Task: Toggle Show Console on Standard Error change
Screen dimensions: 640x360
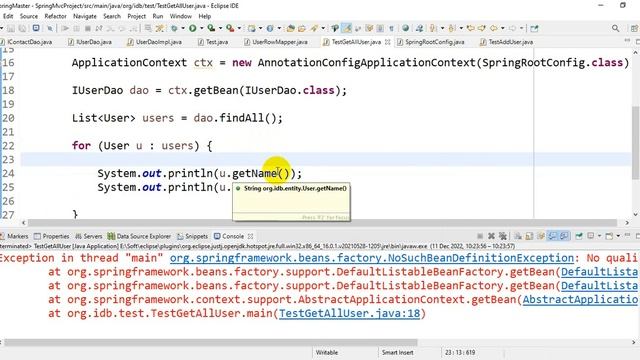Action: click(x=564, y=236)
